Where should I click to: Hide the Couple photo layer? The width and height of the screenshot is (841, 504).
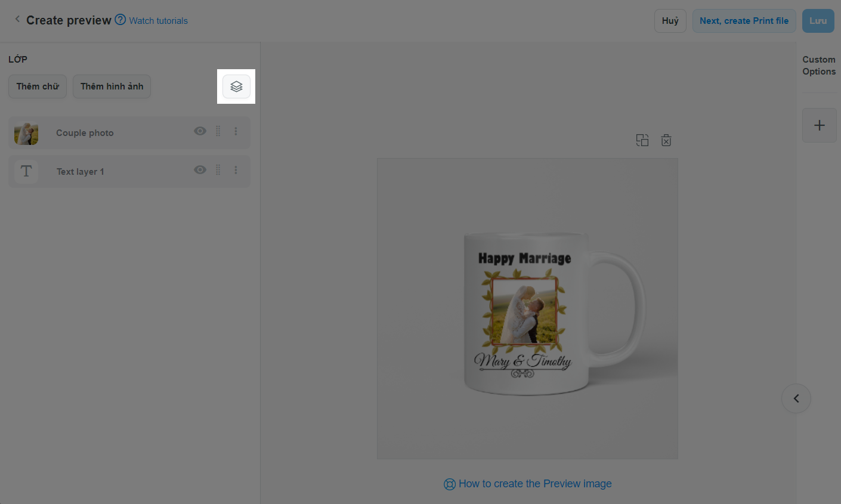point(200,131)
